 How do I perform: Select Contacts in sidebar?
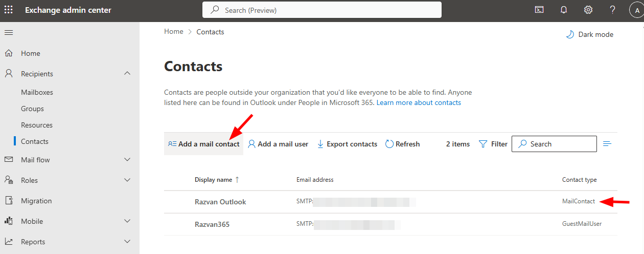(35, 141)
